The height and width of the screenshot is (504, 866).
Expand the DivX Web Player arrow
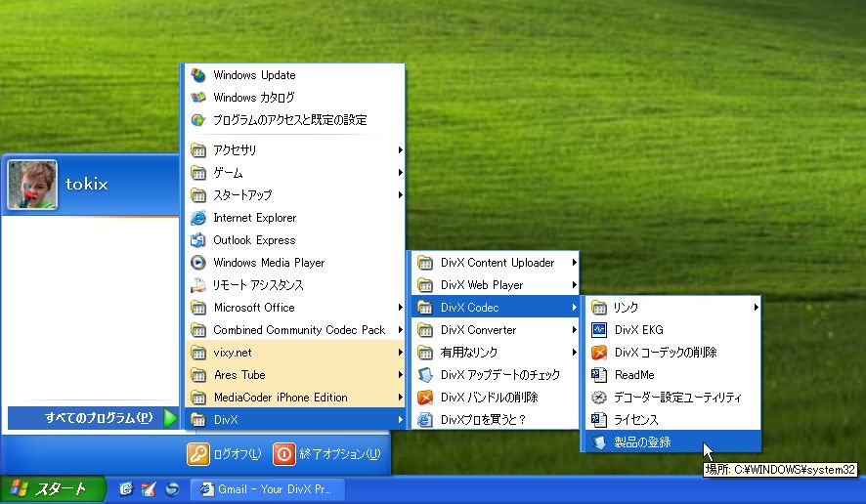(x=575, y=285)
